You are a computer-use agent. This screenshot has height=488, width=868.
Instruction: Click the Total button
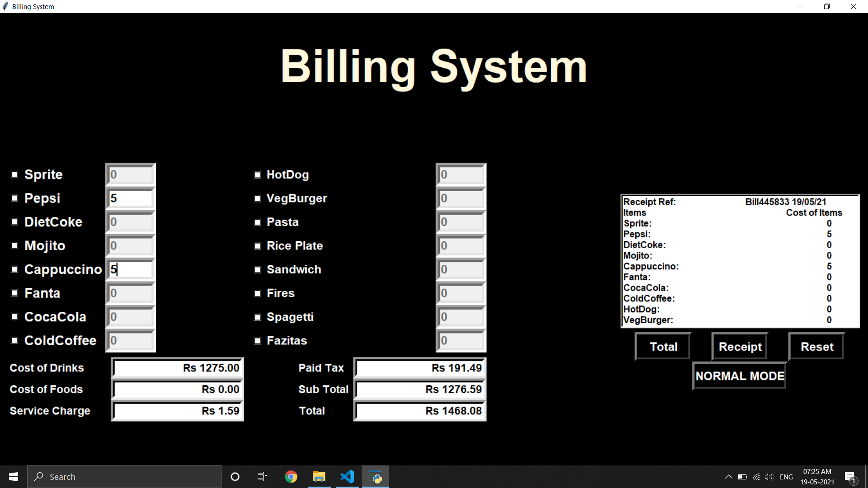663,347
